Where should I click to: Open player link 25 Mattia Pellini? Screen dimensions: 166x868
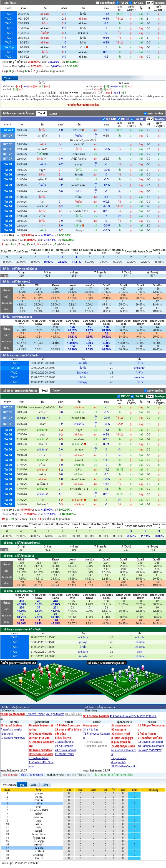click(x=65, y=754)
